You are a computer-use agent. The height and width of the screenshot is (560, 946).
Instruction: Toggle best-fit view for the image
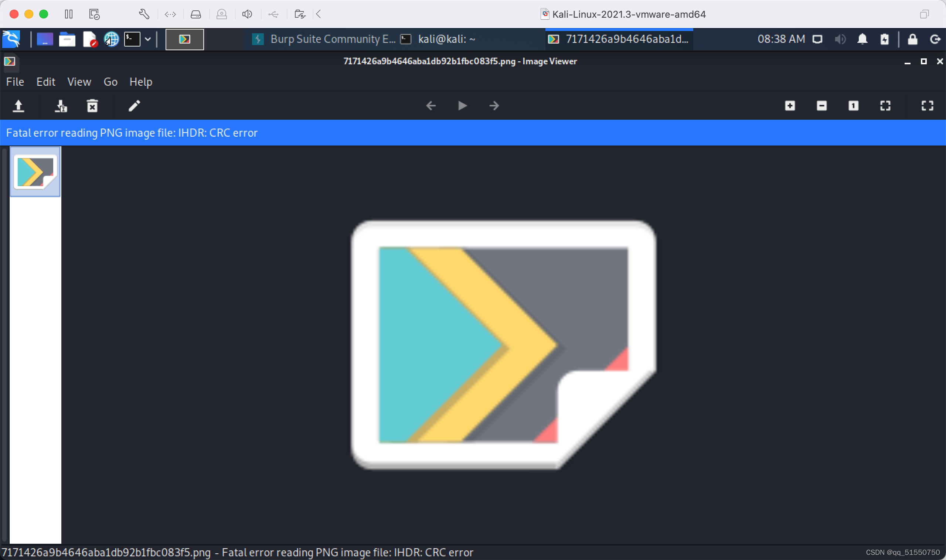[885, 106]
